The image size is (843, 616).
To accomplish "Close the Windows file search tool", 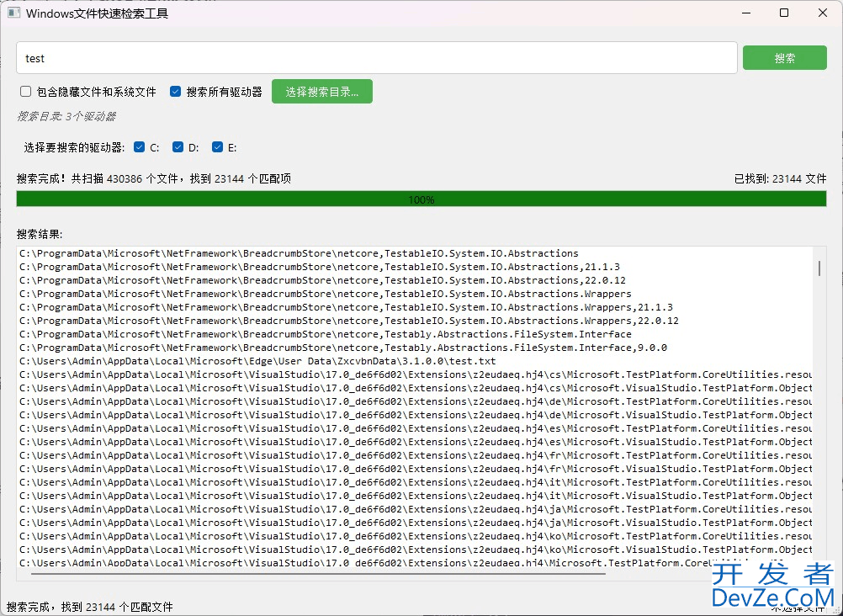I will pos(822,13).
